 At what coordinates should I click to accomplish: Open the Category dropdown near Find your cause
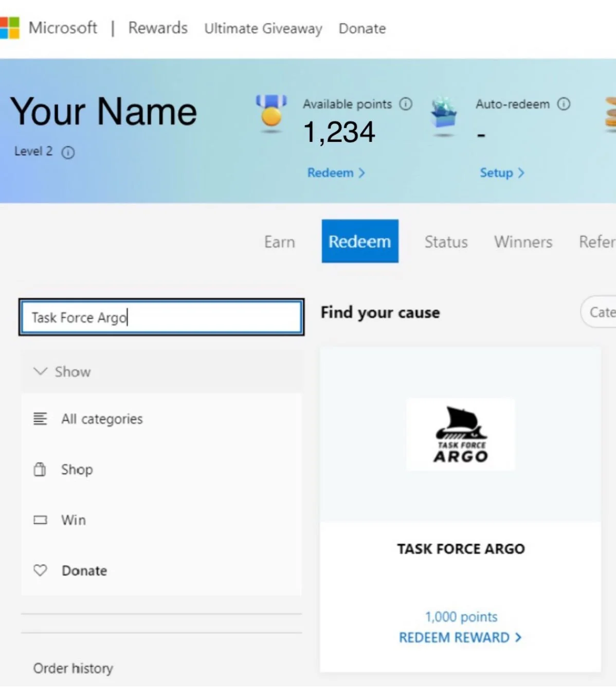[599, 312]
